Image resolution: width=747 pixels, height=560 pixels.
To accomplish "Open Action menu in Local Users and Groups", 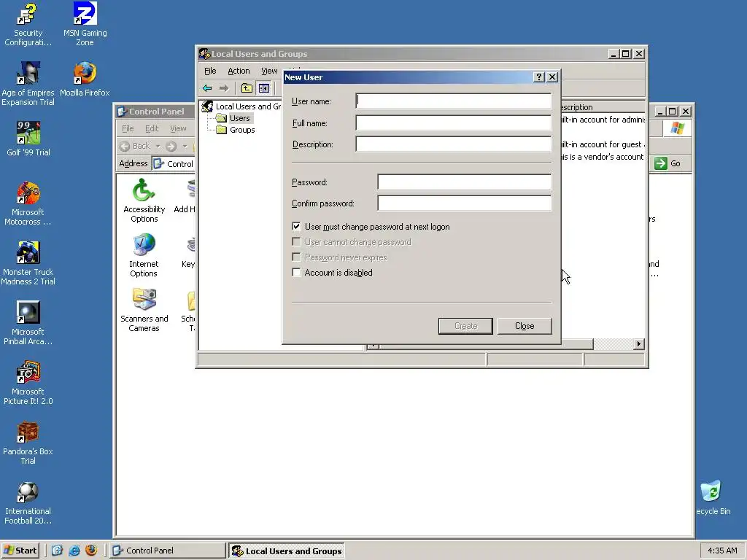I will click(x=239, y=71).
